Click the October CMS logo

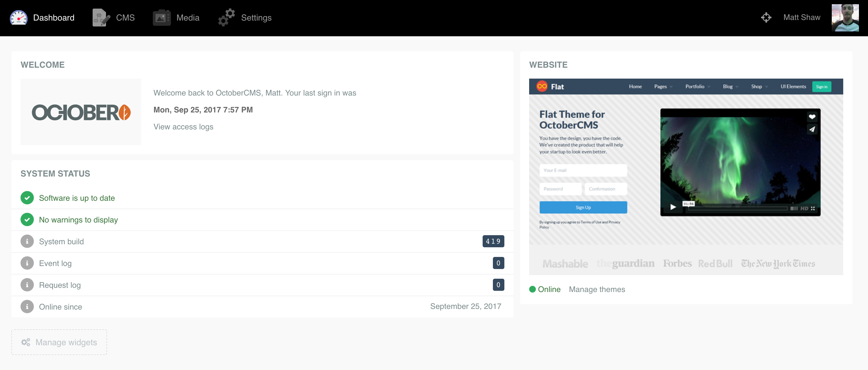click(x=81, y=112)
